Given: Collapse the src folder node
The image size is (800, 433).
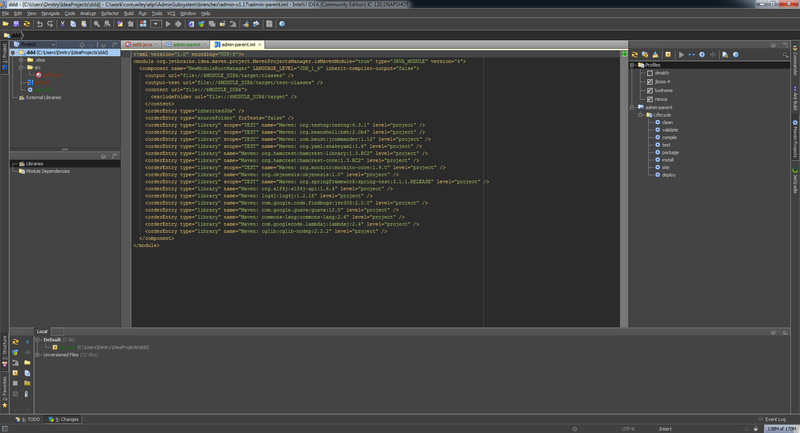Looking at the screenshot, I should pos(21,67).
